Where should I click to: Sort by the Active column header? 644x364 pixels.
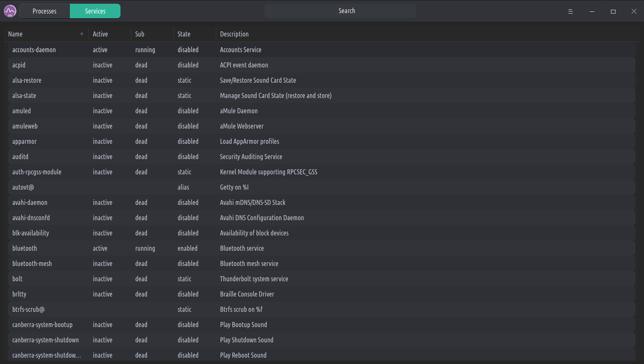tap(100, 34)
